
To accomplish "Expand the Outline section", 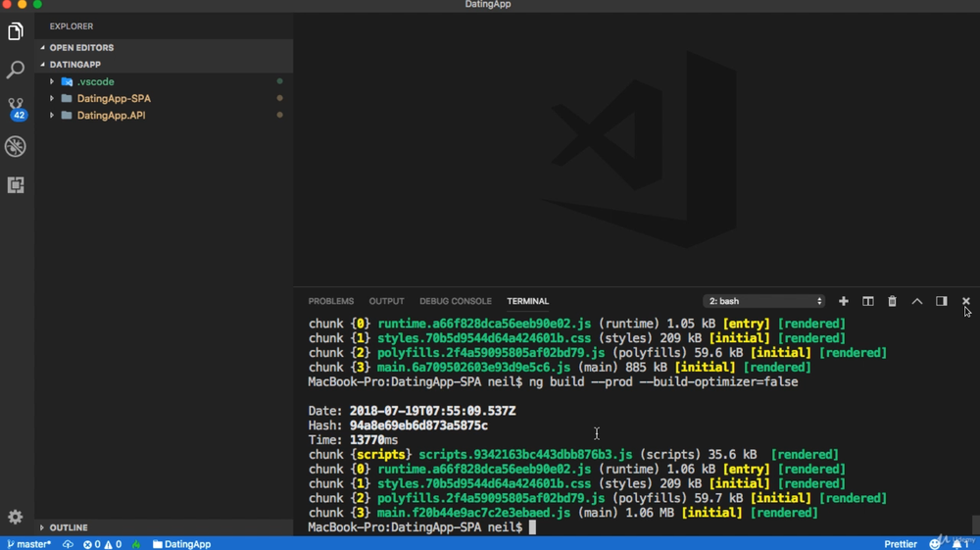I will [x=42, y=527].
